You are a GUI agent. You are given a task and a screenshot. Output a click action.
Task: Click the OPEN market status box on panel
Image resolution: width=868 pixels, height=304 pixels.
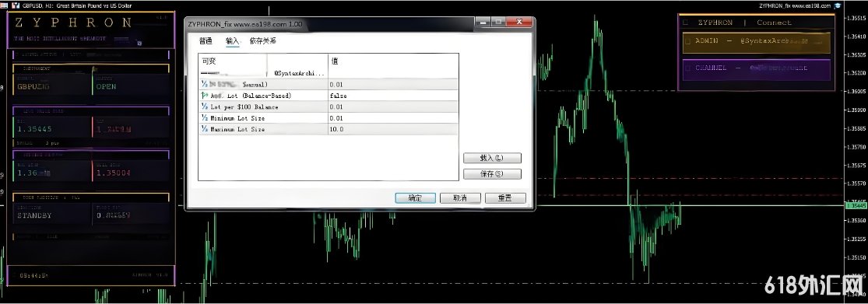click(x=131, y=85)
